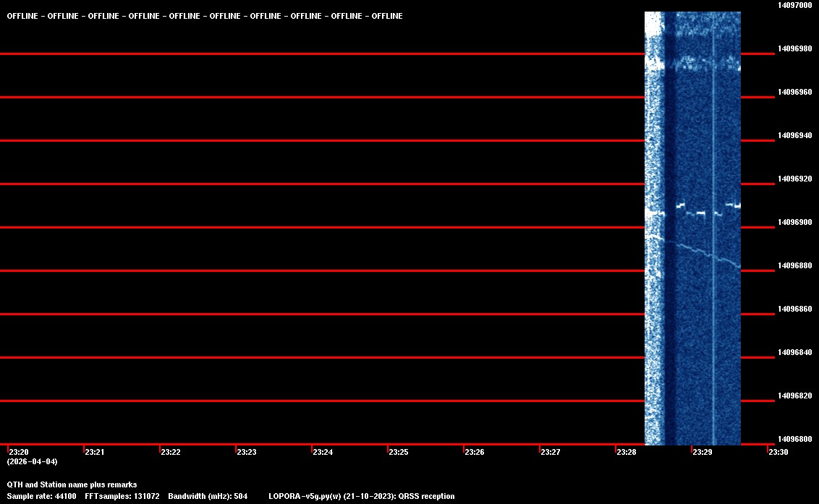Click the 14096860 frequency scale label
Image resolution: width=819 pixels, height=504 pixels.
pyautogui.click(x=794, y=309)
